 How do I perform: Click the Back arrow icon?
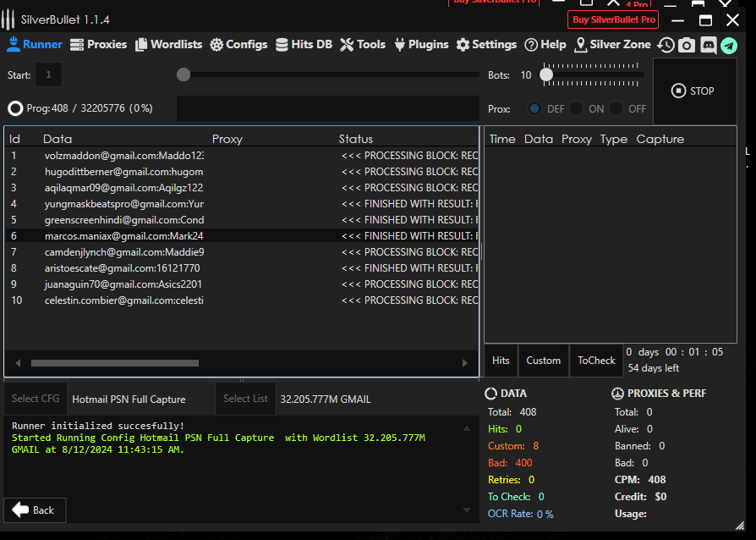(x=20, y=510)
